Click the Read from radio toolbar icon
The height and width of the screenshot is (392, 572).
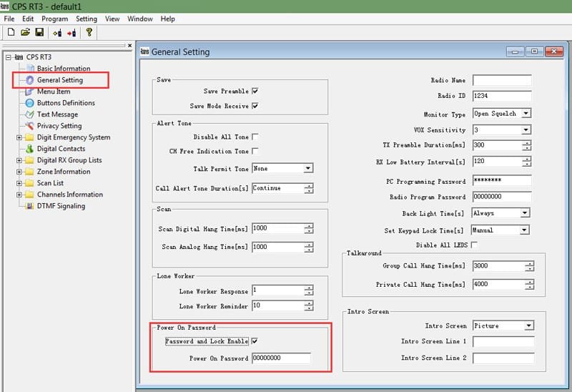(57, 33)
